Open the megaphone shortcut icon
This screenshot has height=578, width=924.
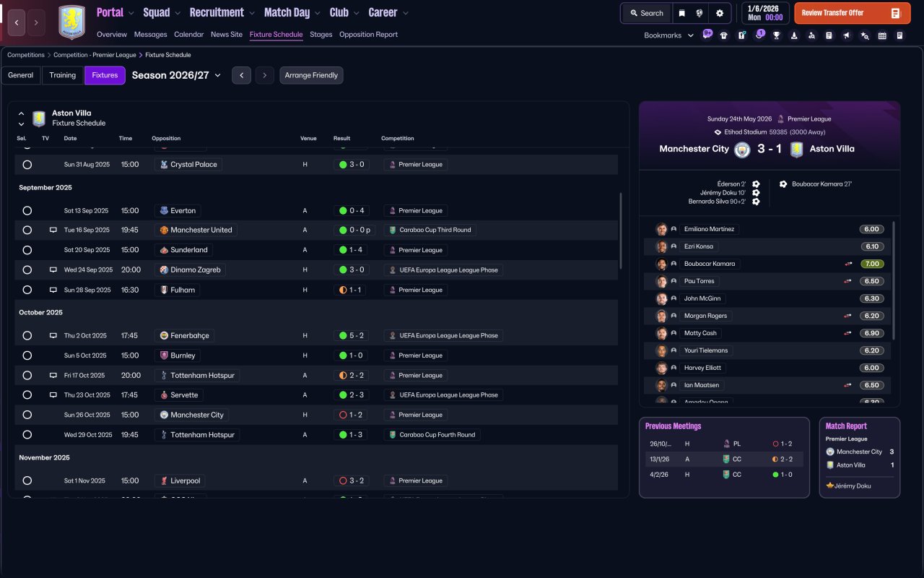pos(847,35)
